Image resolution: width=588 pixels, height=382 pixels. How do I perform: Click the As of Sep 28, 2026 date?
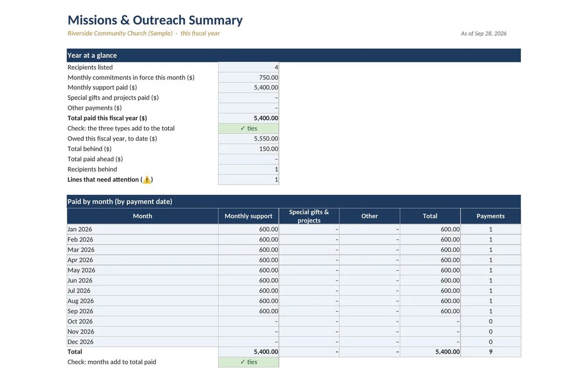pos(483,34)
